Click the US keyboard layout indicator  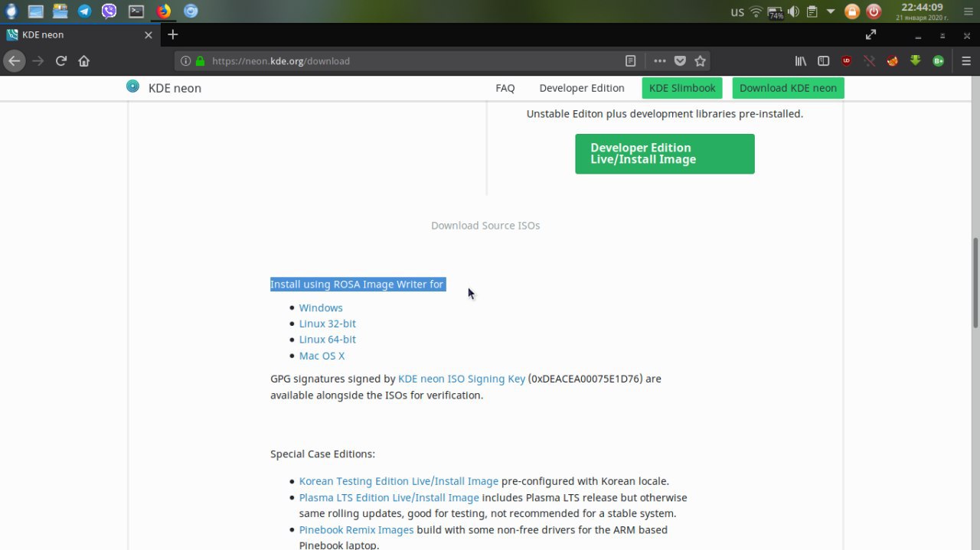point(737,12)
